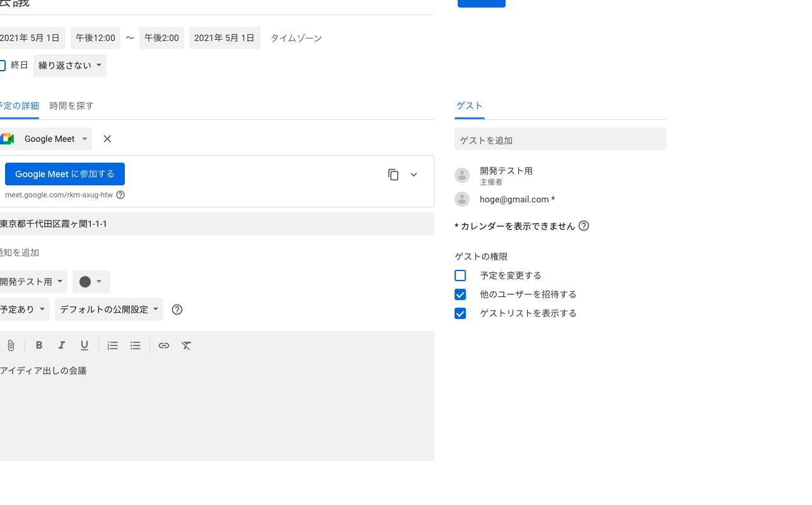Expand Google Meet conference details
This screenshot has height=505, width=812.
coord(414,175)
